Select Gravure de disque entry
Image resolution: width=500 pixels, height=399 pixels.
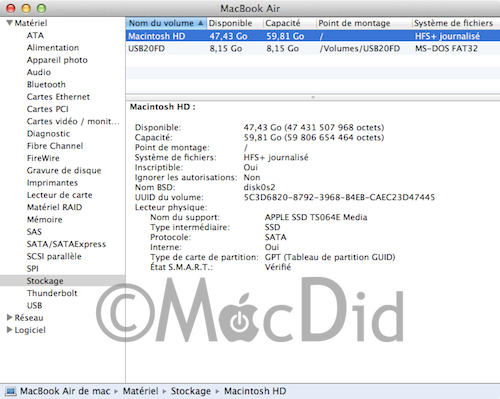pos(64,170)
